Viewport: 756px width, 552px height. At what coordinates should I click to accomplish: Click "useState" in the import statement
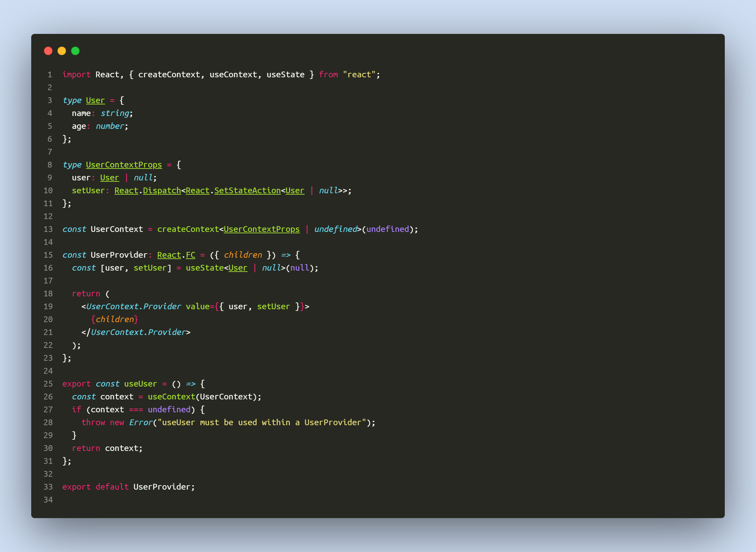(285, 75)
